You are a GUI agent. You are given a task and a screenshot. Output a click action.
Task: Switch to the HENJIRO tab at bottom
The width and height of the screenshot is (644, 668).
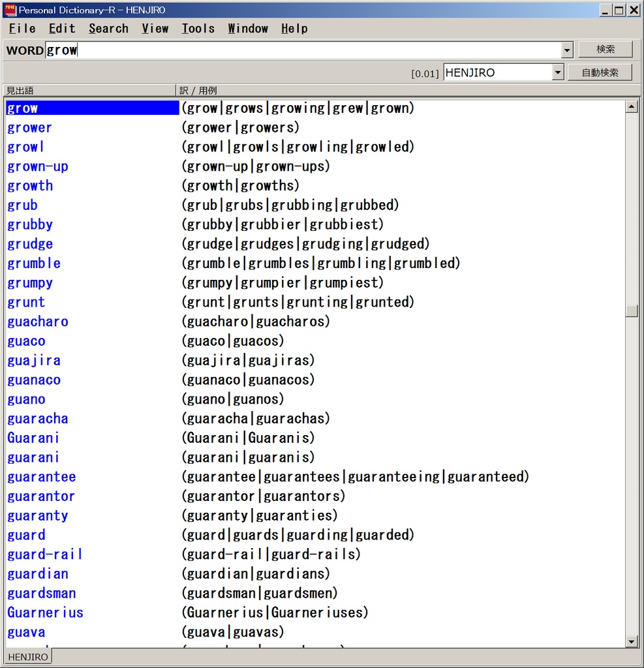(x=28, y=657)
